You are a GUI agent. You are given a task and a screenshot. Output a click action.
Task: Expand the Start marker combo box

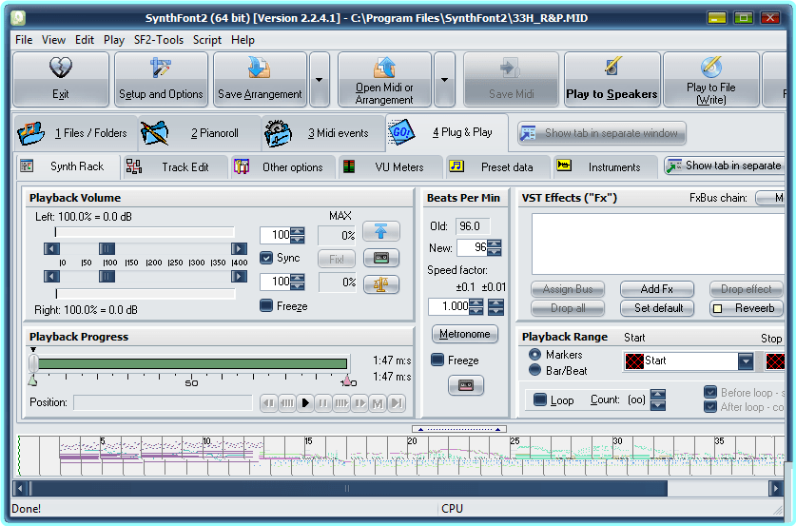tap(745, 361)
